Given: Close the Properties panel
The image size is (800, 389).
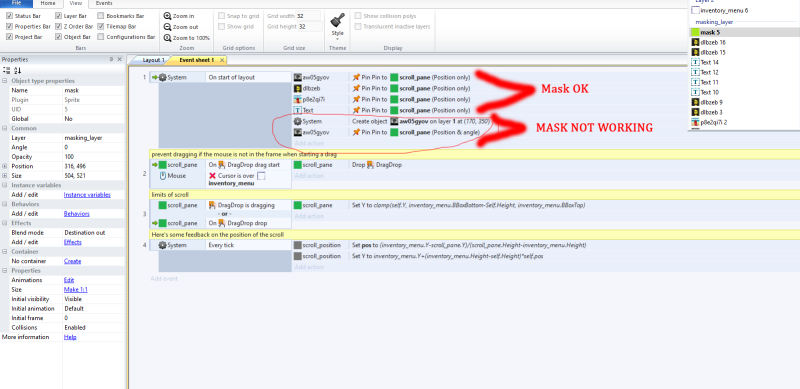Looking at the screenshot, I should coord(119,59).
